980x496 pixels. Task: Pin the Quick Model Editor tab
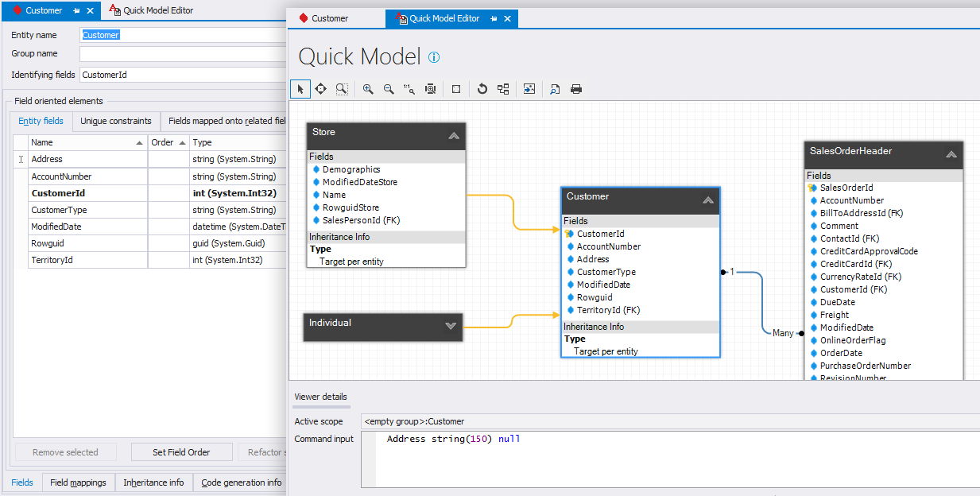(x=494, y=18)
